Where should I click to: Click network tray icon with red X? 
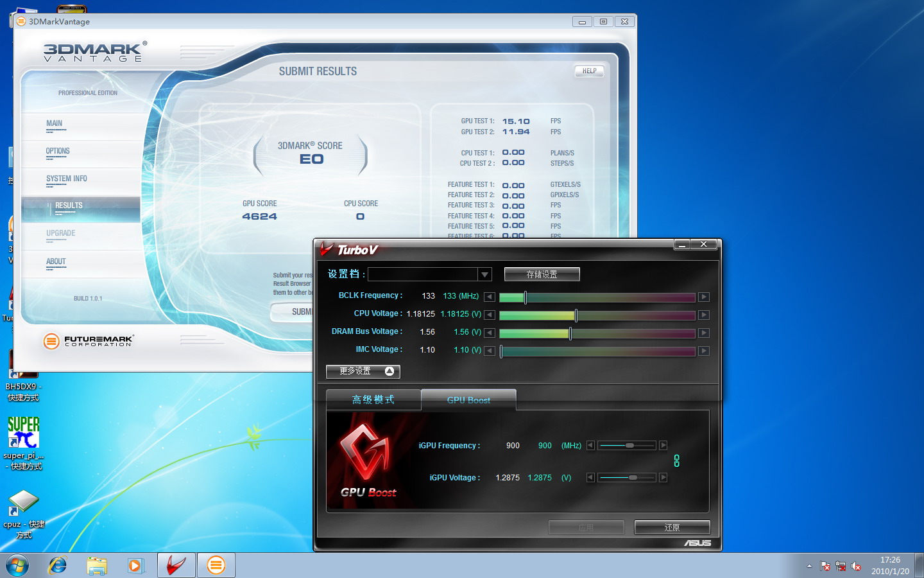click(x=841, y=566)
